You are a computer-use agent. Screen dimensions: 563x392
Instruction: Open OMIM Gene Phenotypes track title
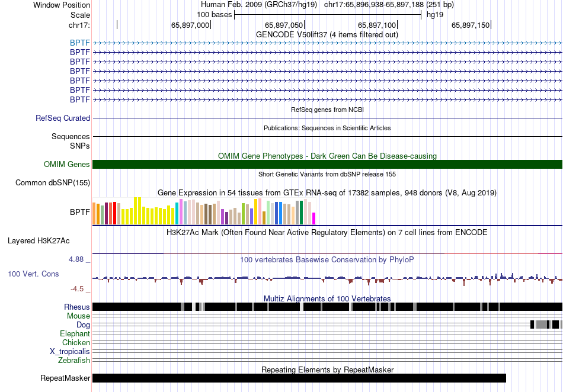[x=328, y=156]
